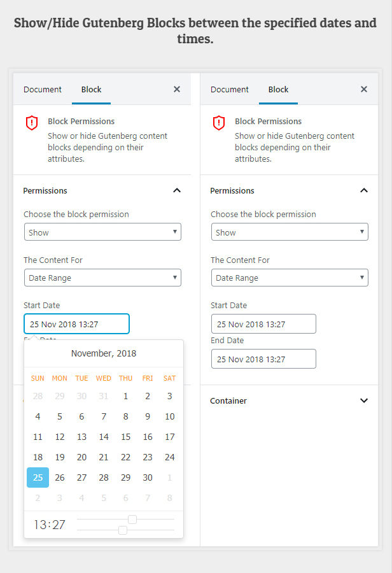Image resolution: width=392 pixels, height=573 pixels.
Task: Pick November 26 in the calendar
Action: (60, 478)
